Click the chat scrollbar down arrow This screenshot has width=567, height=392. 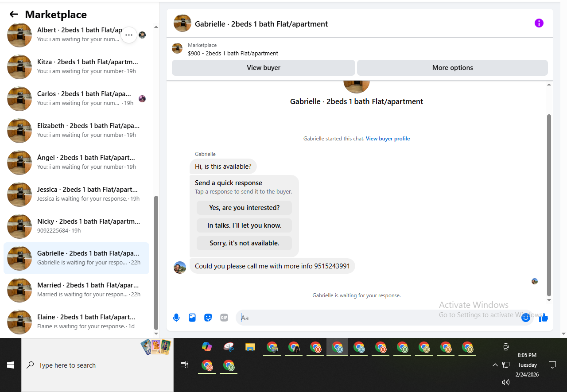coord(549,300)
